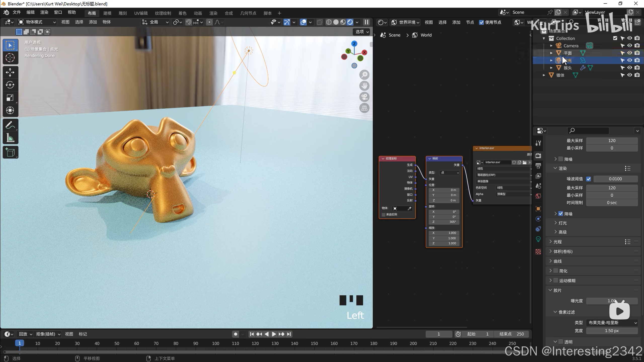Uncheck the 使用节点 checkbox
Viewport: 644px width, 362px height.
coord(481,22)
